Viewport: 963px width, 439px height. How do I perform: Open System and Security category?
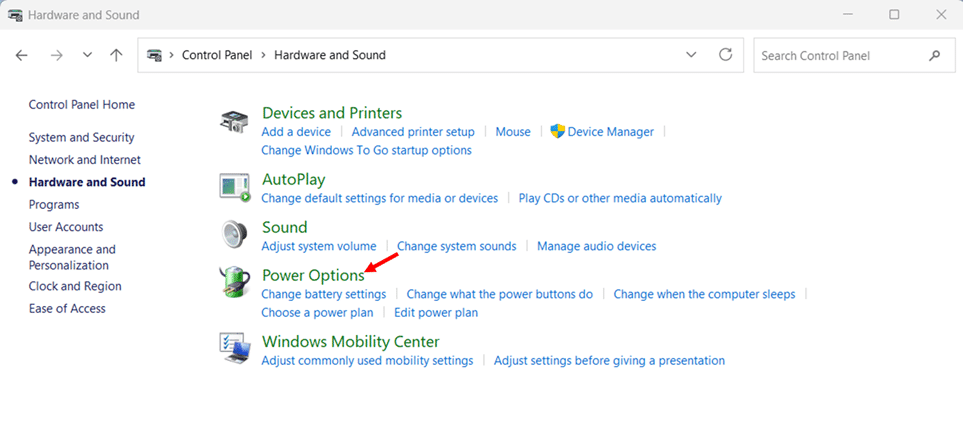click(81, 138)
